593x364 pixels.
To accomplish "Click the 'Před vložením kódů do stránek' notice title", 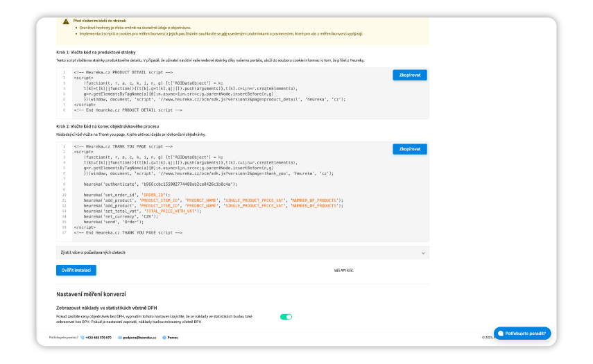I will (x=99, y=21).
